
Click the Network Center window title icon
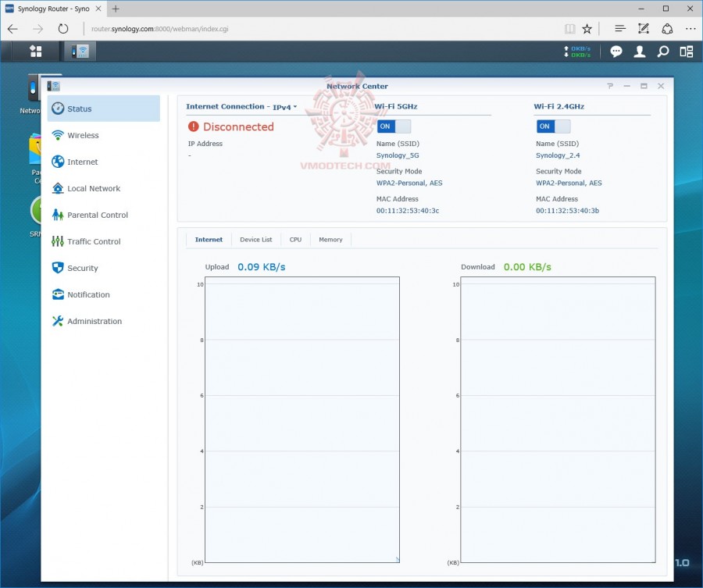coord(54,86)
